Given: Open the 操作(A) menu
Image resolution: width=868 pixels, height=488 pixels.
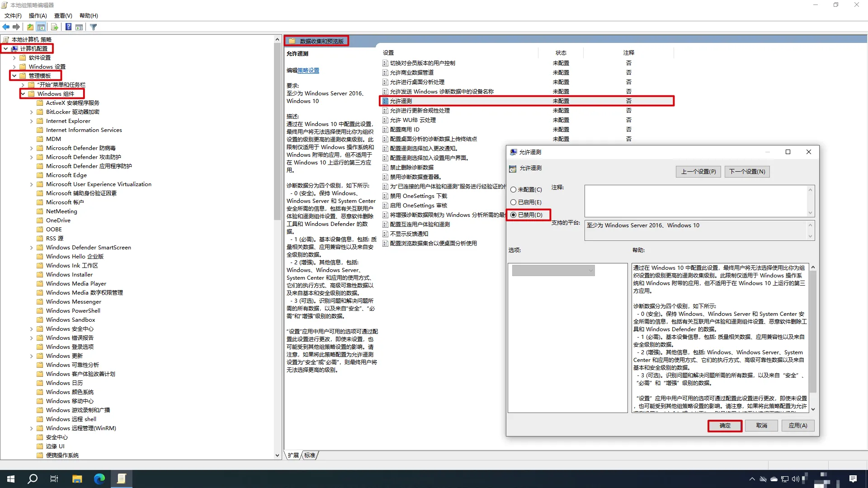Looking at the screenshot, I should 38,15.
